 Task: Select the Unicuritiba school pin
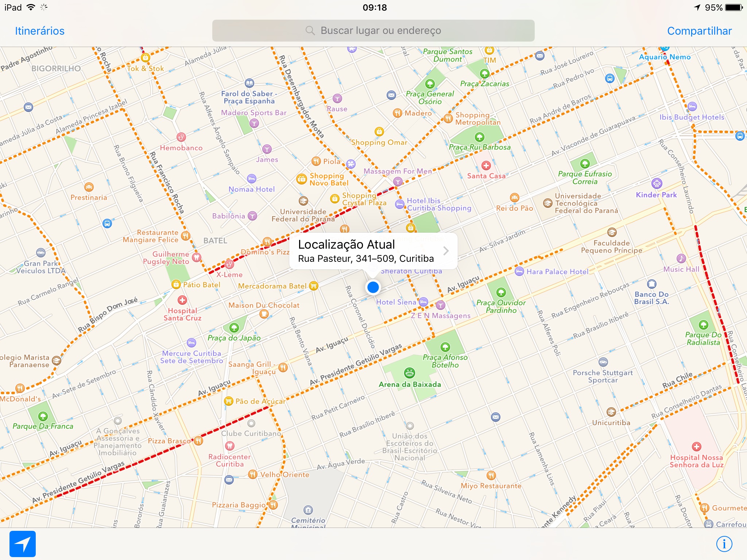click(611, 412)
